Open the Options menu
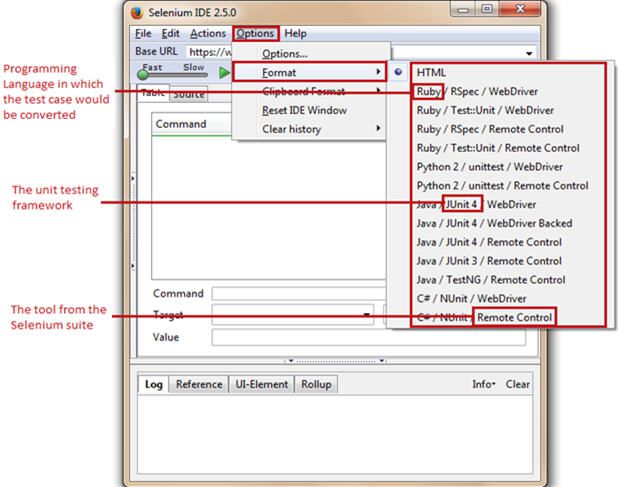This screenshot has height=487, width=618. point(255,34)
